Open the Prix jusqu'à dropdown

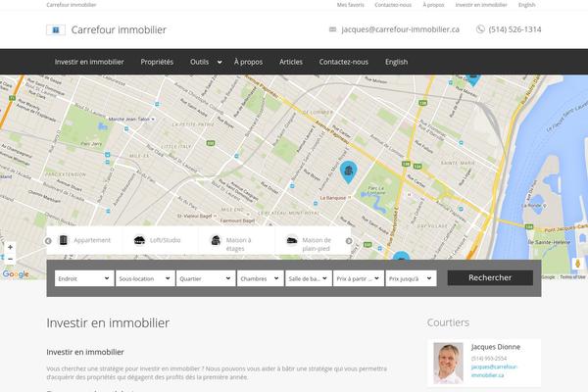pos(411,278)
